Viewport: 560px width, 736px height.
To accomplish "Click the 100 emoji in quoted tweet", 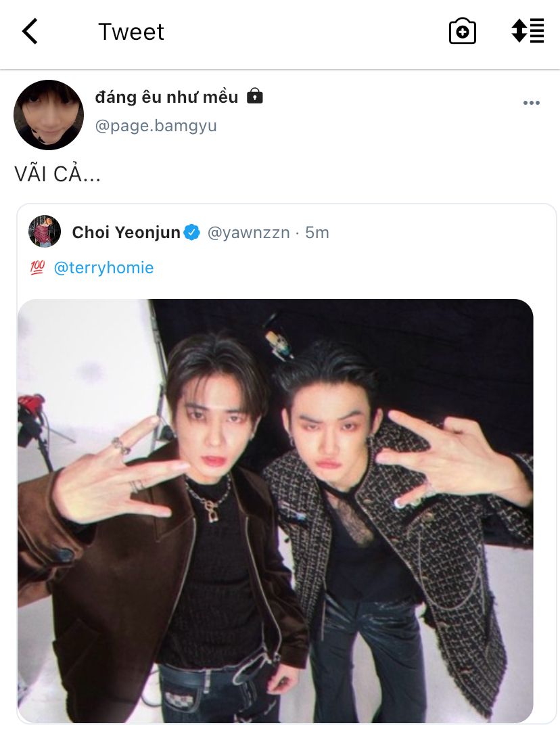I will (x=37, y=268).
